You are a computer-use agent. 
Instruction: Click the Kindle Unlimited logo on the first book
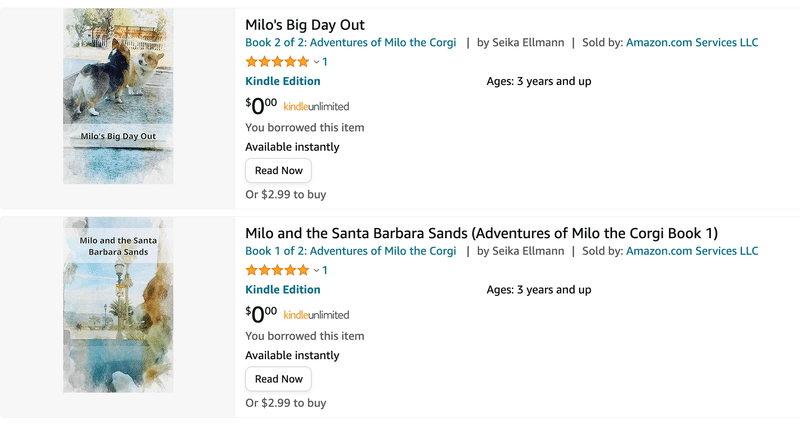[316, 106]
